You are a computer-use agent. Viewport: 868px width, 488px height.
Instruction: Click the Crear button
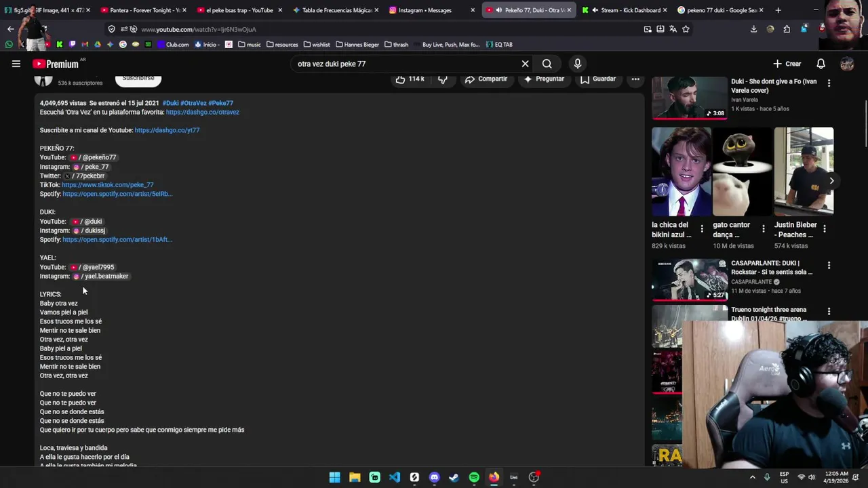[x=787, y=64]
